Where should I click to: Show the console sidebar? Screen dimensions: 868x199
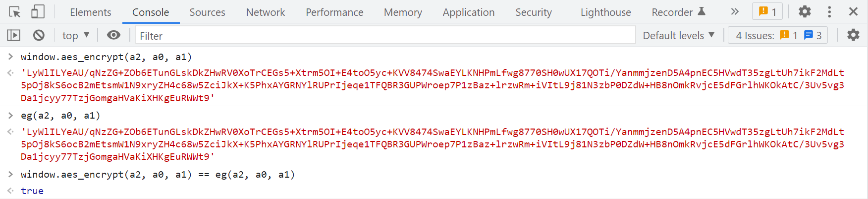pos(14,35)
